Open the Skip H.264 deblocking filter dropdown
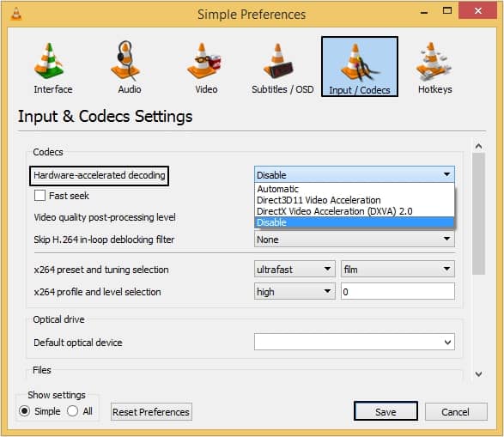This screenshot has height=437, width=504. [355, 240]
